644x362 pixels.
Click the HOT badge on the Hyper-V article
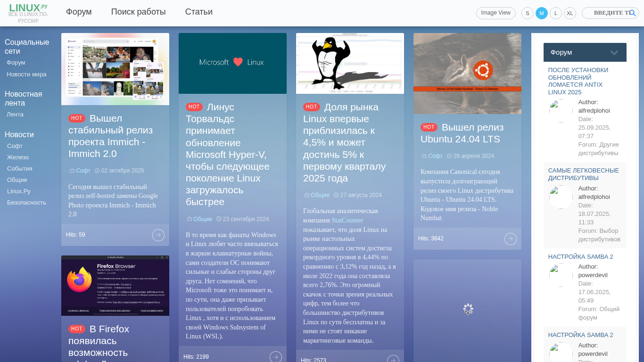[x=194, y=107]
